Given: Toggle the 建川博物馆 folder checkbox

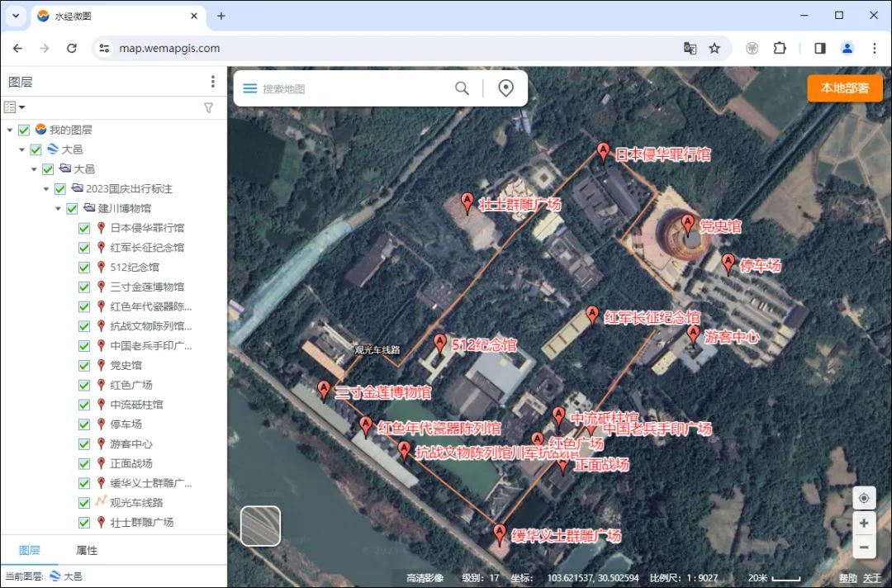Looking at the screenshot, I should (x=72, y=208).
